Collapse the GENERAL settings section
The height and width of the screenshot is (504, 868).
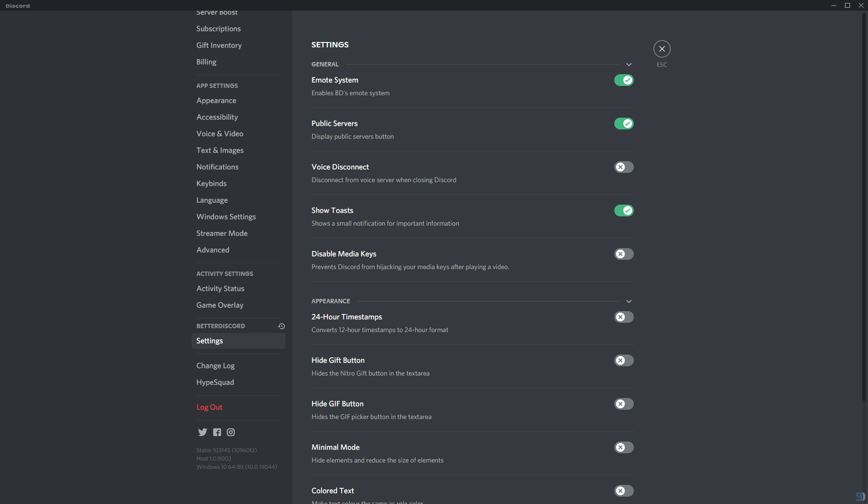pos(628,64)
